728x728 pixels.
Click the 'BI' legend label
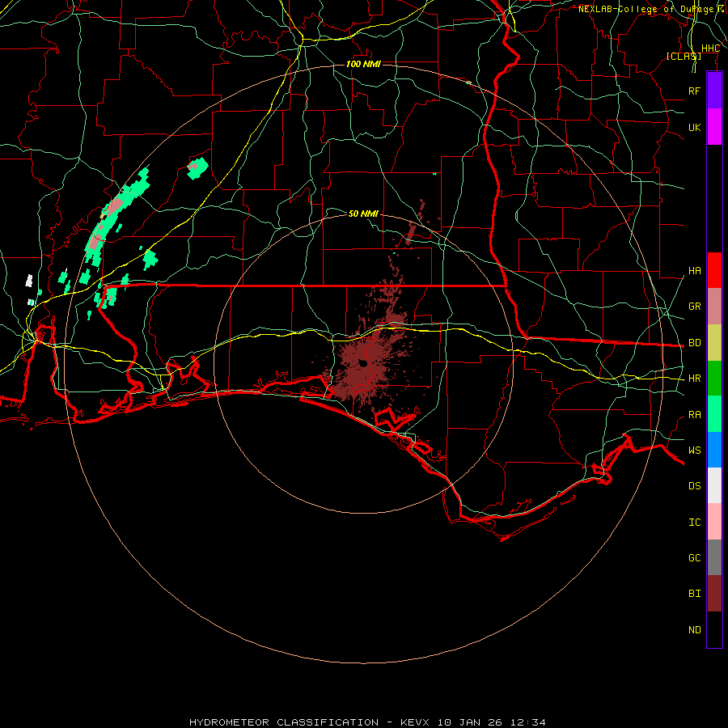tap(694, 594)
